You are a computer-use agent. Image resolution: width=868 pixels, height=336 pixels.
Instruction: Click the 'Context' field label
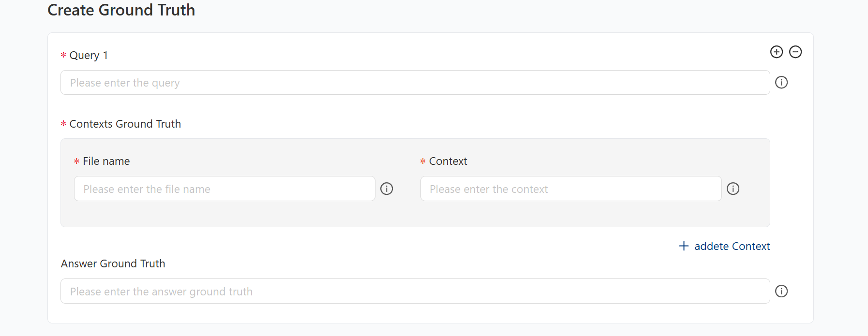point(448,161)
